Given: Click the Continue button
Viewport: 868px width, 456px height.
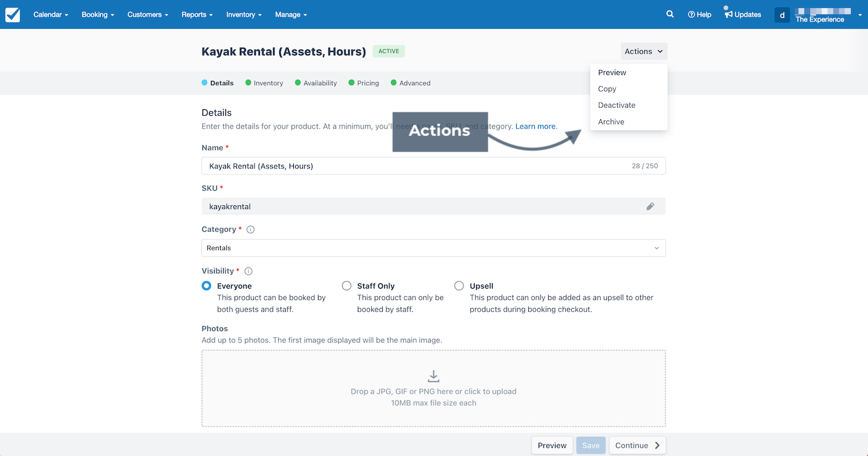Looking at the screenshot, I should pos(638,446).
